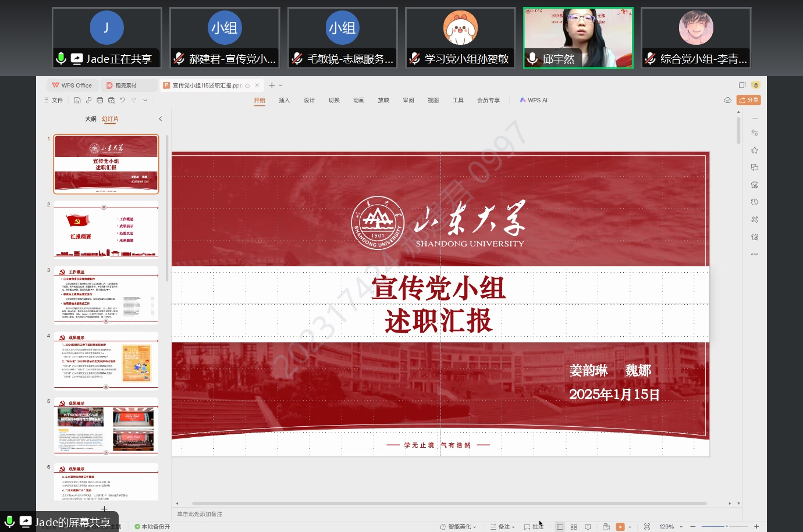
Task: Click the user avatar in WPS title bar
Action: click(755, 85)
